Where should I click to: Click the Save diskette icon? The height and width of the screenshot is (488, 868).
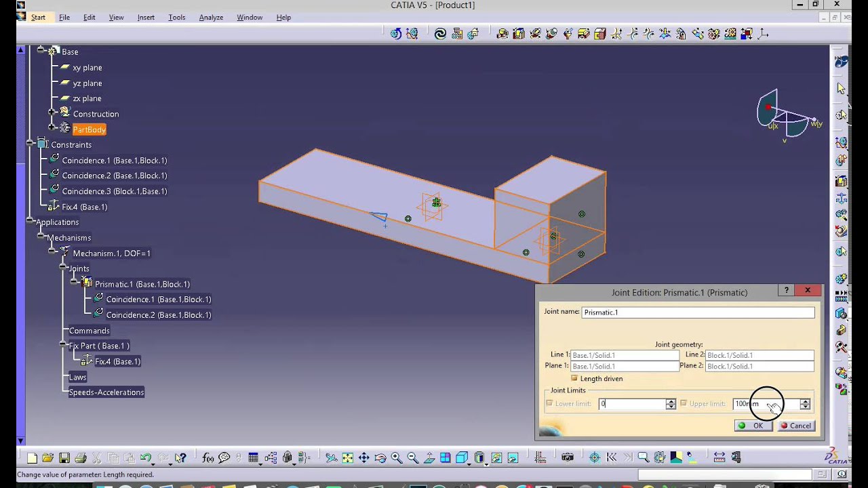tap(64, 458)
